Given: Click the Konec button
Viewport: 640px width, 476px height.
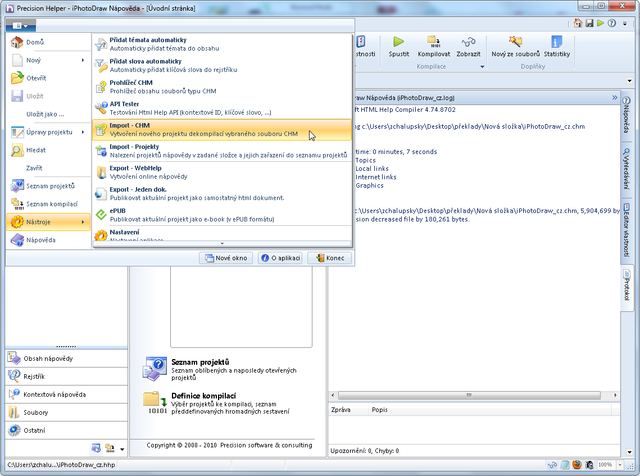Looking at the screenshot, I should [x=330, y=258].
